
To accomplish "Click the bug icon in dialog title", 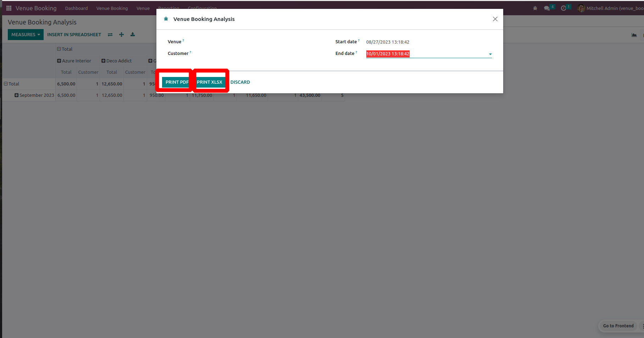I will click(x=166, y=19).
